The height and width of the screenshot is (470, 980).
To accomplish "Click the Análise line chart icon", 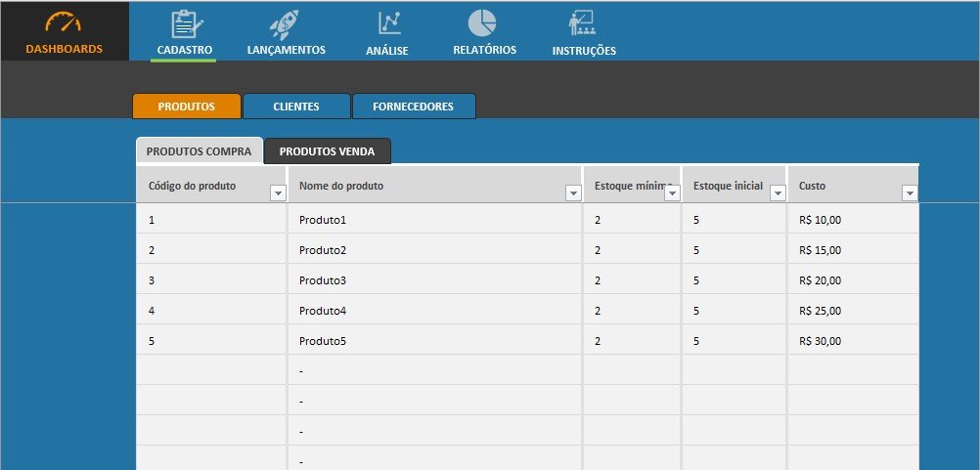I will (388, 23).
